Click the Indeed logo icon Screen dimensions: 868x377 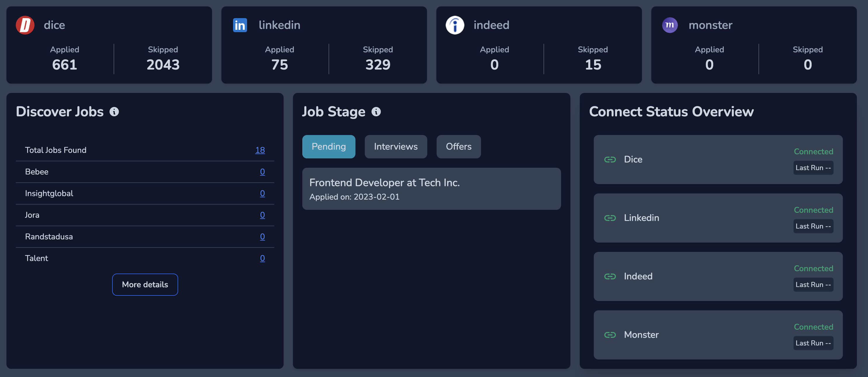click(455, 25)
